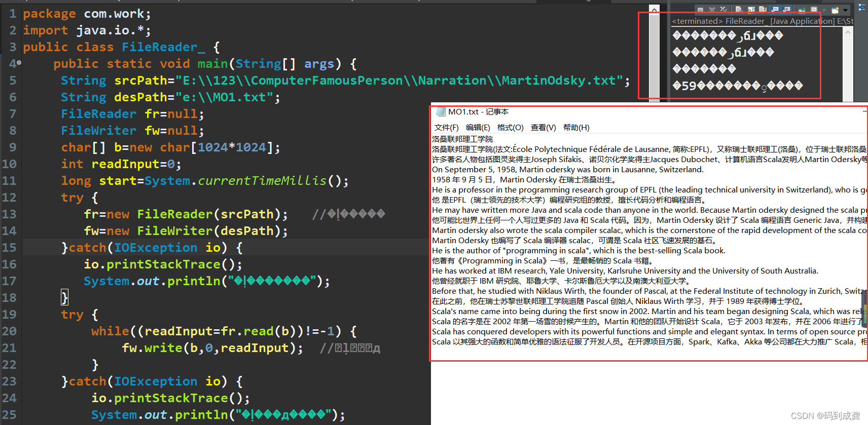Click Remove All Terminated Launches (double X) icon

pyautogui.click(x=724, y=10)
